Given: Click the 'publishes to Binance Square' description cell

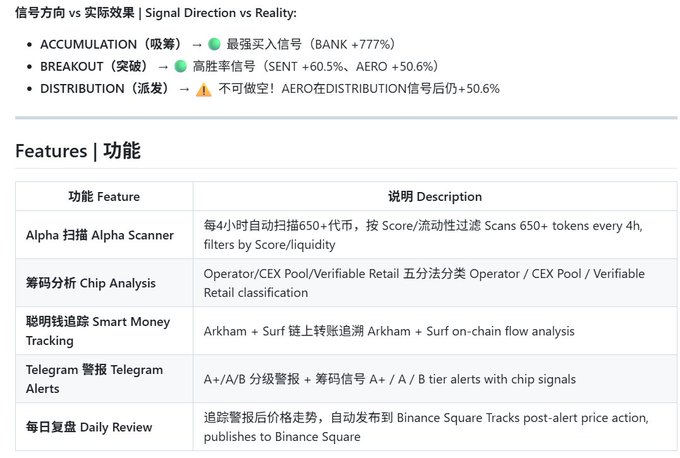Looking at the screenshot, I should [435, 426].
